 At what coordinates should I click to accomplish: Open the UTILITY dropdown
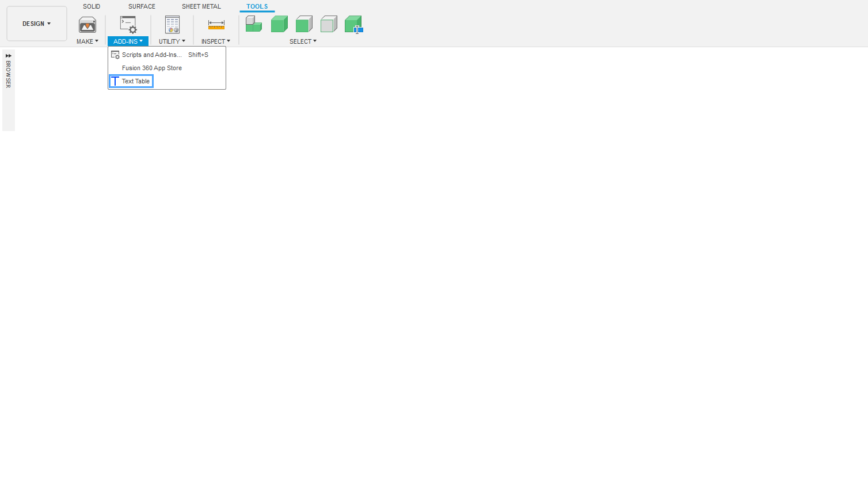(172, 41)
